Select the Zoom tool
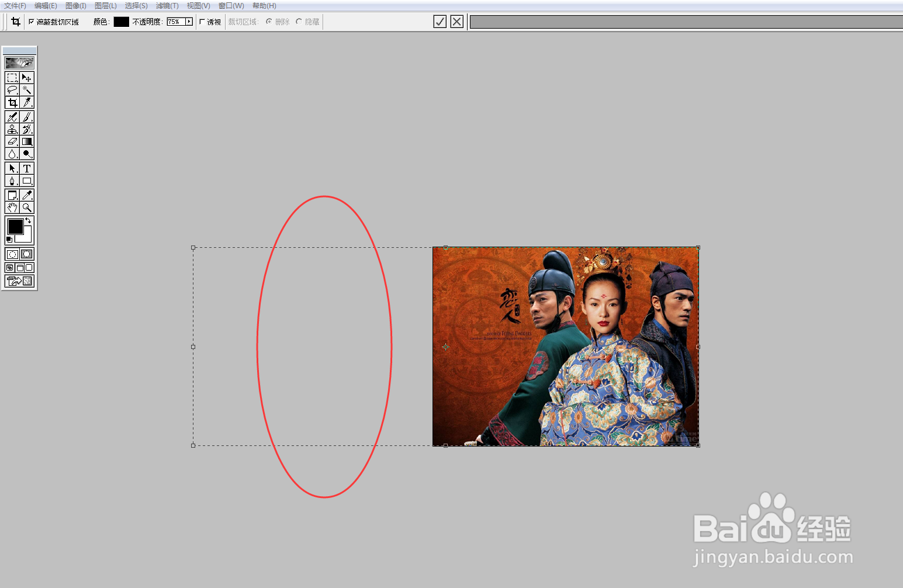The image size is (903, 588). pyautogui.click(x=27, y=207)
